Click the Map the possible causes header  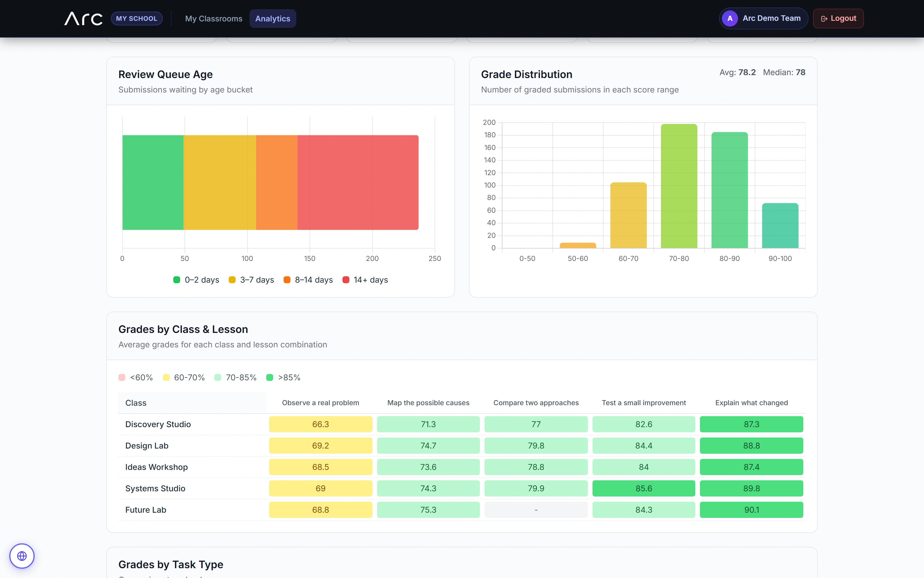[x=429, y=403]
